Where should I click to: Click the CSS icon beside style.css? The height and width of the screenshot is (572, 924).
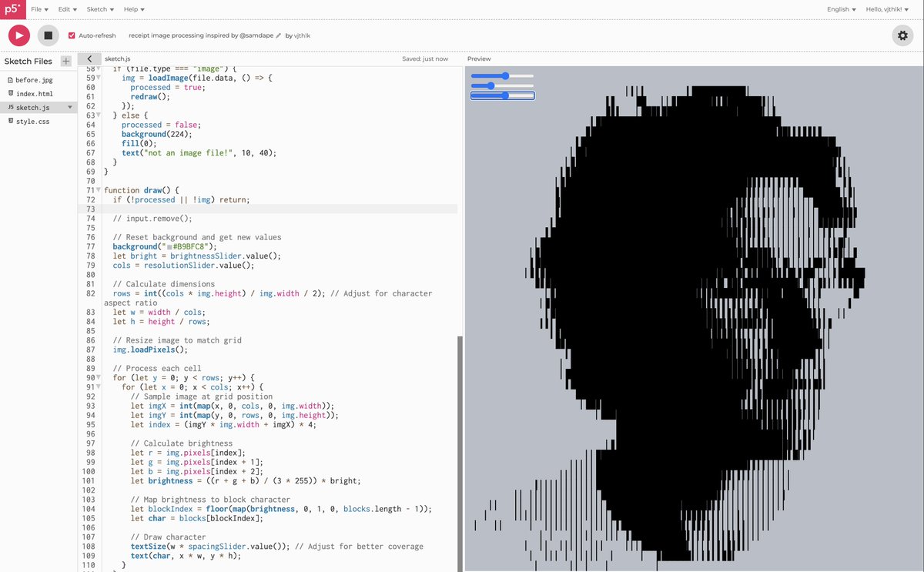10,121
